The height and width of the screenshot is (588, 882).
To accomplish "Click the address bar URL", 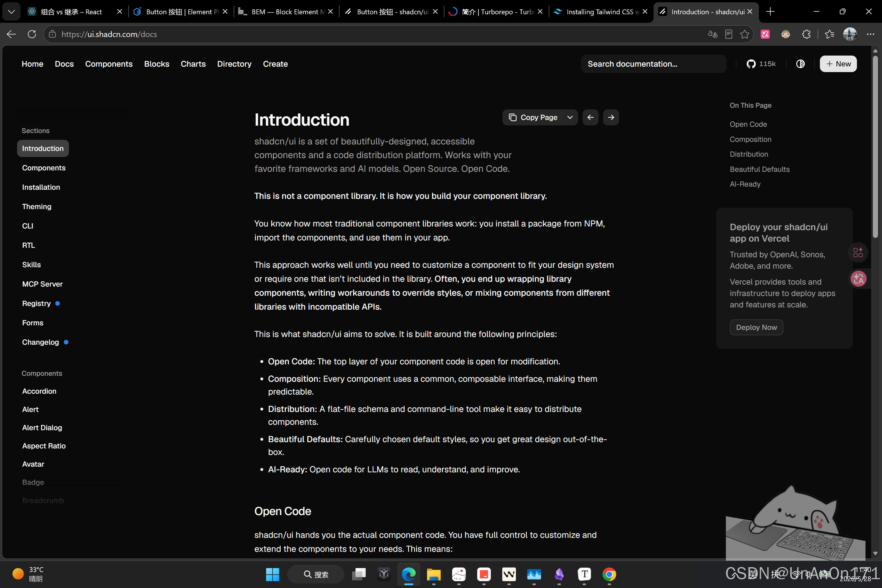I will point(109,34).
